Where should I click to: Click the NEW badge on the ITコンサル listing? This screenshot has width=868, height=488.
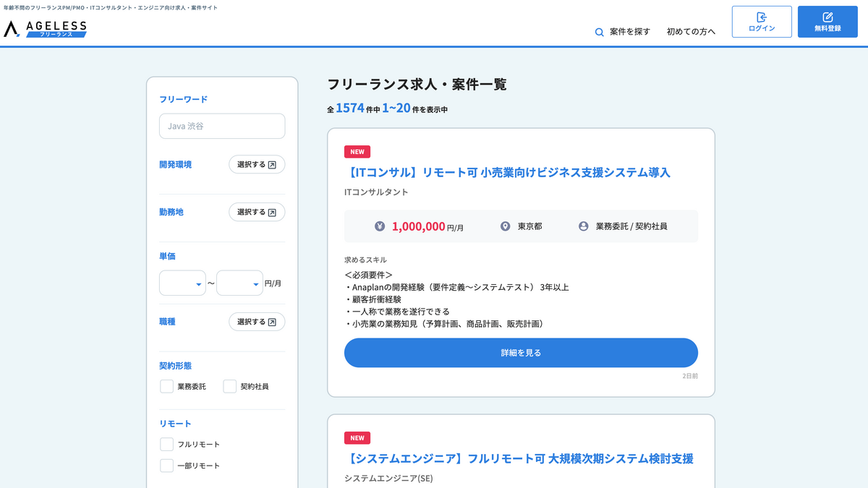pos(357,152)
